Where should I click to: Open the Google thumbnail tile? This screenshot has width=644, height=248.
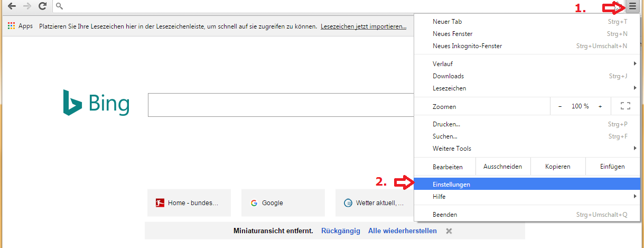click(x=283, y=203)
